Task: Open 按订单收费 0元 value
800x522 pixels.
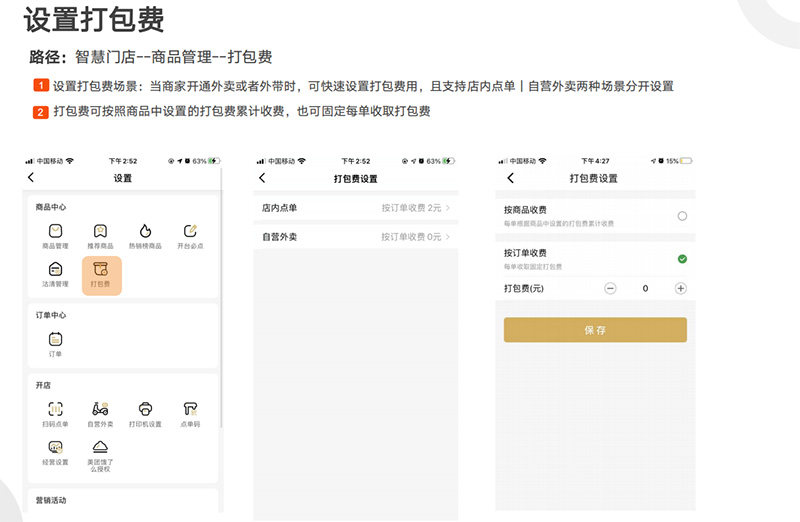Action: [411, 237]
